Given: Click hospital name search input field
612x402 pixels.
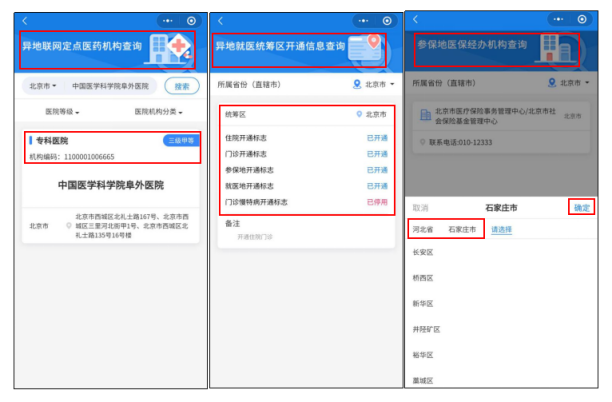Looking at the screenshot, I should point(111,87).
